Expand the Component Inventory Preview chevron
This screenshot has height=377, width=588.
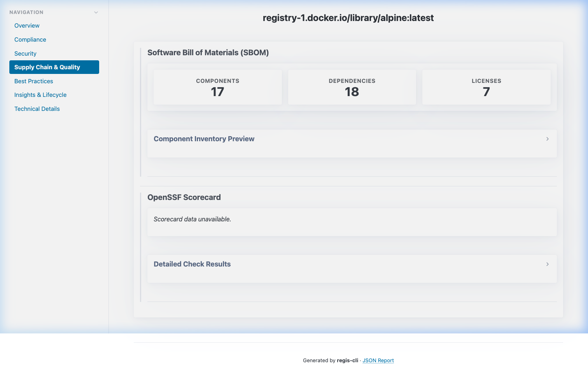[x=548, y=139]
